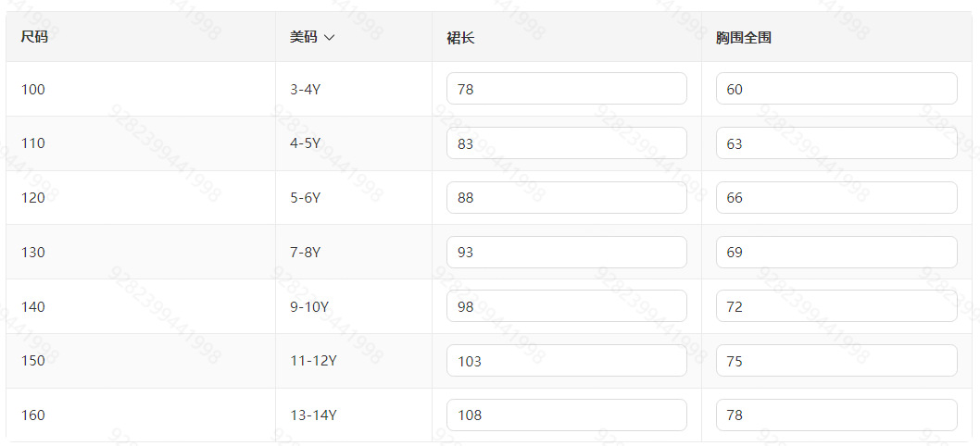Click the 裙长 field for size 100
The height and width of the screenshot is (446, 980).
tap(566, 89)
